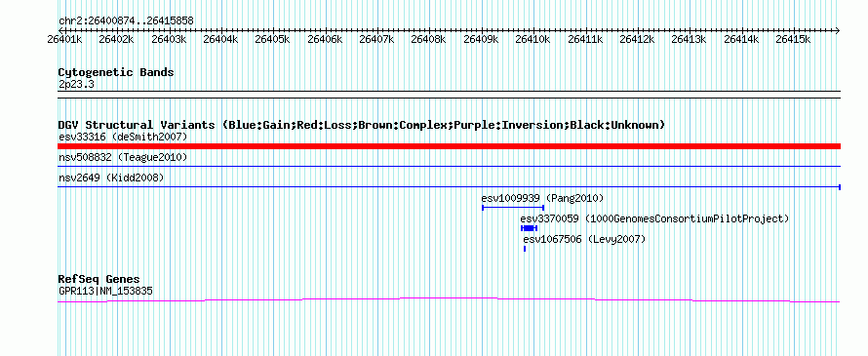Screen dimensions: 868x356
Task: Open the esv3370059 1000GenomesConsortiumPilotProject label
Action: coord(654,218)
